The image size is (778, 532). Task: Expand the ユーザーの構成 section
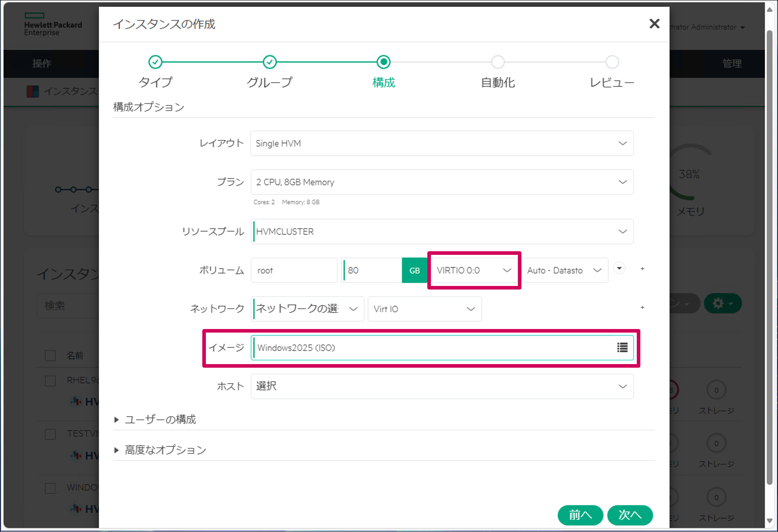point(160,419)
